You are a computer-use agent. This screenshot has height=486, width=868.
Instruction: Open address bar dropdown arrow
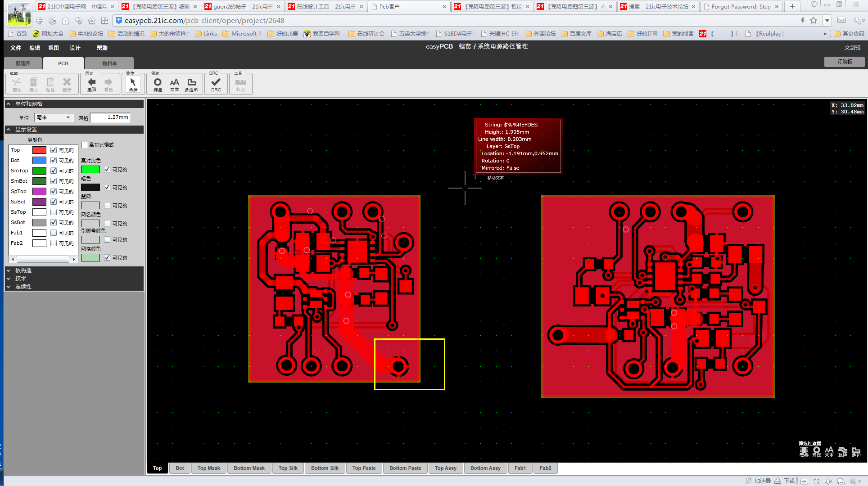[827, 20]
